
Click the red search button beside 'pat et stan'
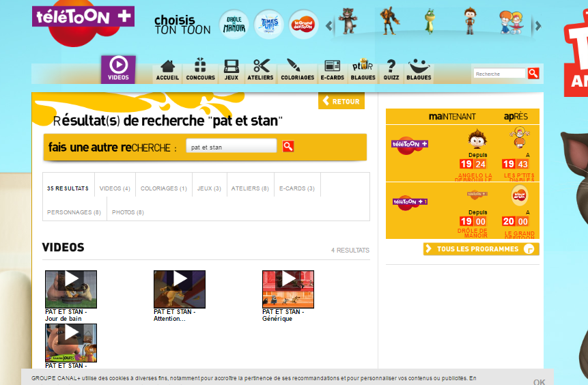288,146
